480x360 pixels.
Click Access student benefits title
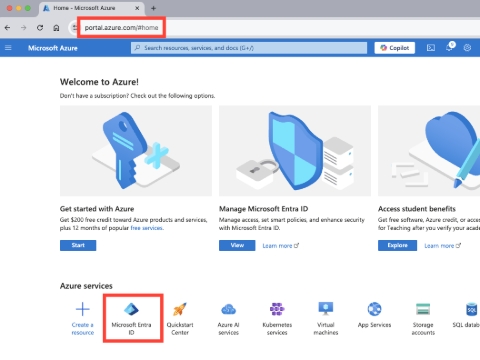click(x=417, y=209)
